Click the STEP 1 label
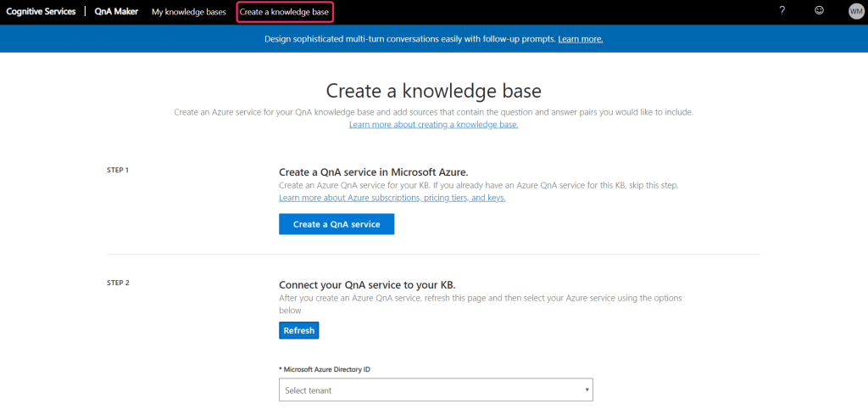The height and width of the screenshot is (415, 868). tap(118, 171)
